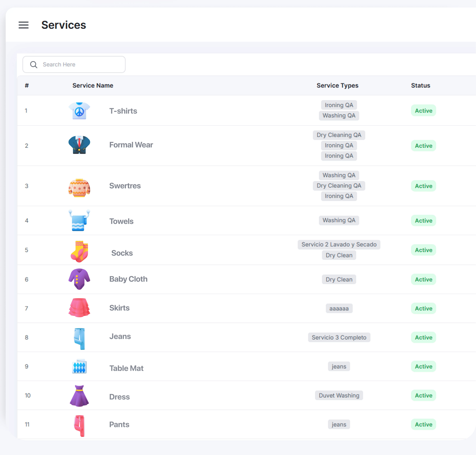476x455 pixels.
Task: Click the Servicio 3 Completo tag
Action: tap(339, 337)
